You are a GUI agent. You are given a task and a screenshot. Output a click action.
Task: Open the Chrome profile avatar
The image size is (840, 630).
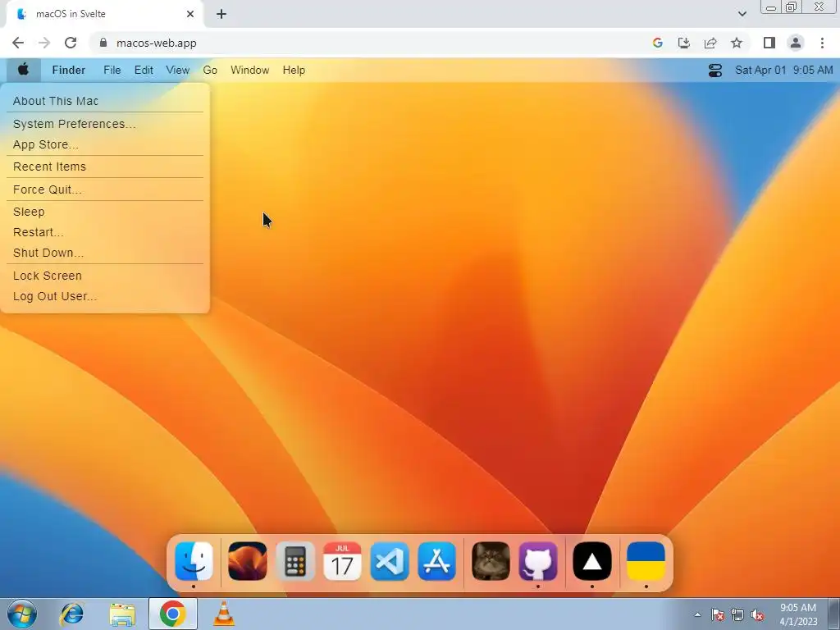[796, 43]
